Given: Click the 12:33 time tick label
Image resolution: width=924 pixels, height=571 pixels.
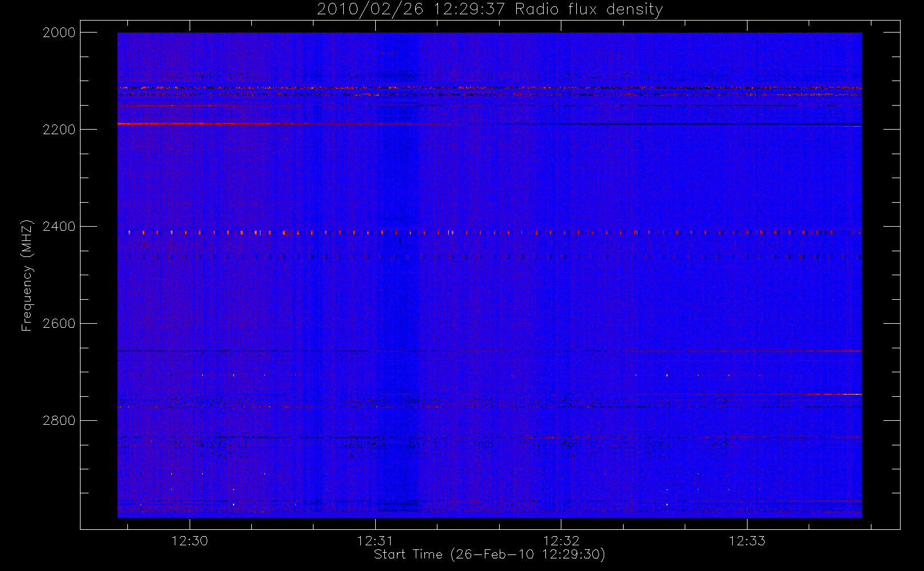Looking at the screenshot, I should click(x=747, y=541).
